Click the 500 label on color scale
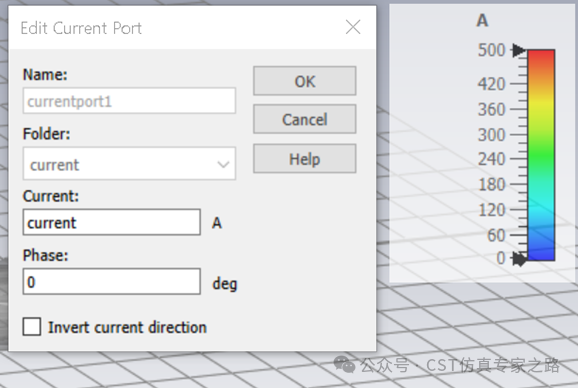Screen dimensions: 578x388 491,50
